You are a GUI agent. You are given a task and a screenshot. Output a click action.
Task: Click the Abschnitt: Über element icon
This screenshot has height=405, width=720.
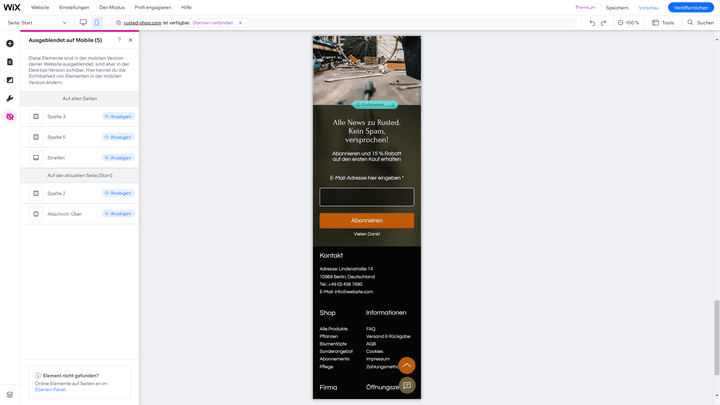coord(36,214)
